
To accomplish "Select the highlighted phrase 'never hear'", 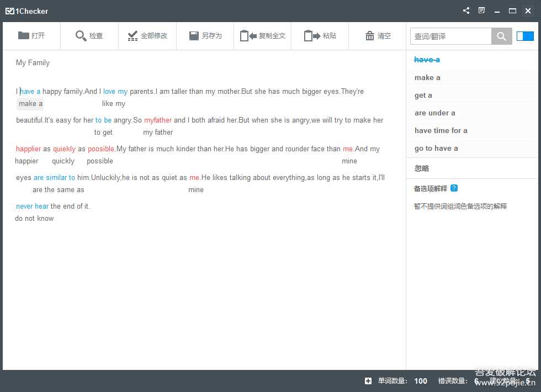I will (x=32, y=206).
